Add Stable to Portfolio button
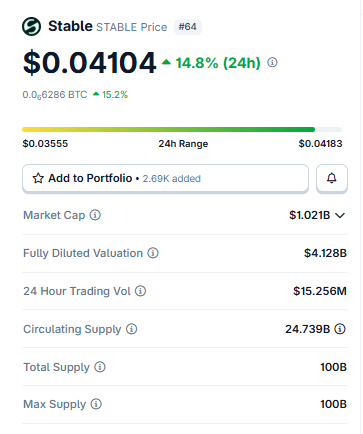Viewport: 363px width, 434px height. click(165, 178)
